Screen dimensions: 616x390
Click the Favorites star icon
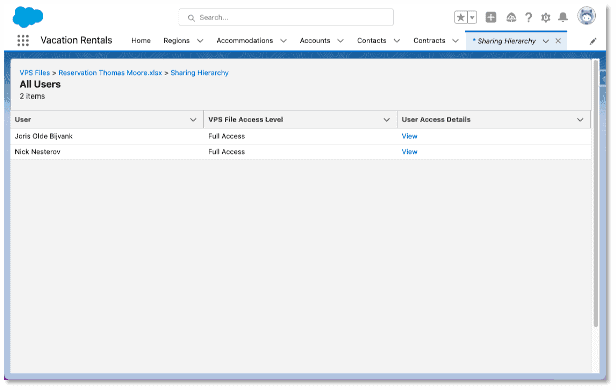point(460,17)
